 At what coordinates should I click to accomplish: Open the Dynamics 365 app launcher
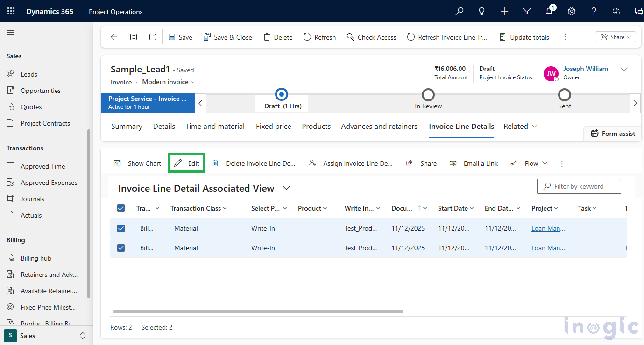coord(10,11)
